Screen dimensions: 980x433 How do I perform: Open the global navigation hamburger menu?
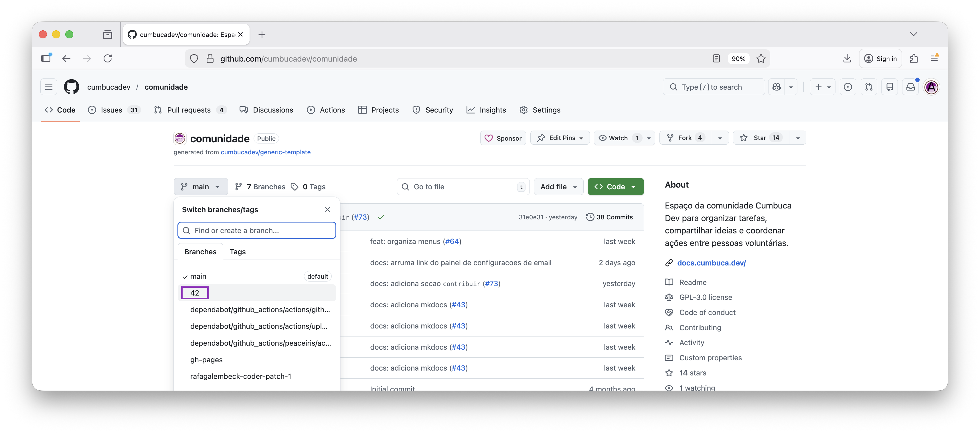49,87
